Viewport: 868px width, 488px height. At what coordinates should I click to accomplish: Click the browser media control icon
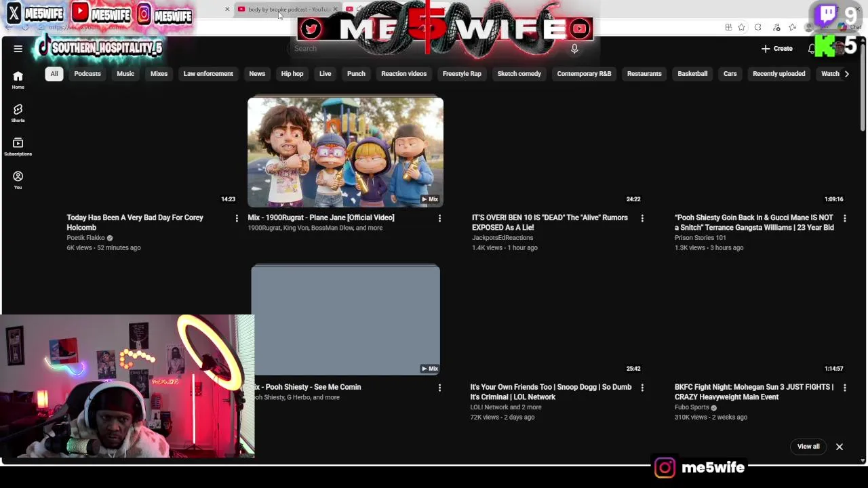point(776,27)
